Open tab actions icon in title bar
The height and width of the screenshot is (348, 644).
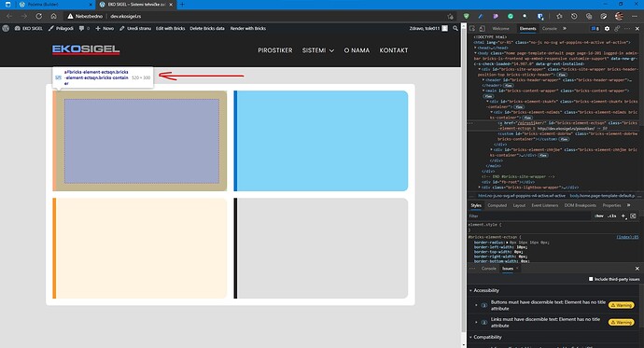tap(7, 5)
